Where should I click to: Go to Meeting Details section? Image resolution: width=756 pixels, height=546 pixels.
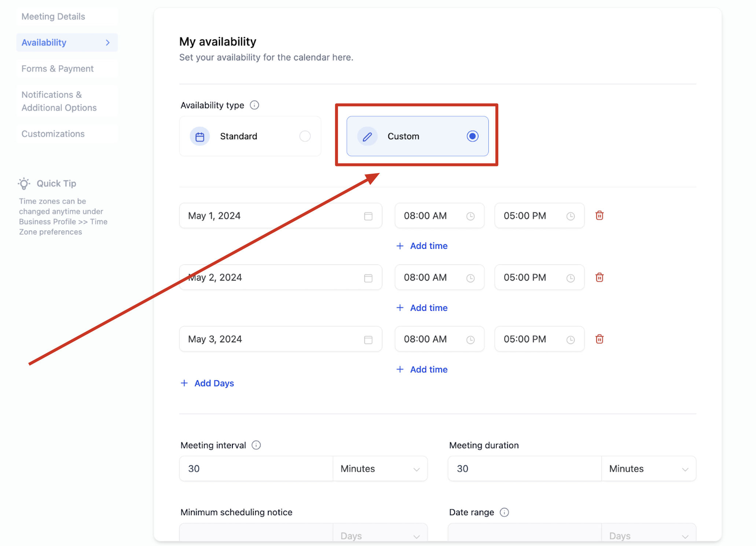[54, 16]
